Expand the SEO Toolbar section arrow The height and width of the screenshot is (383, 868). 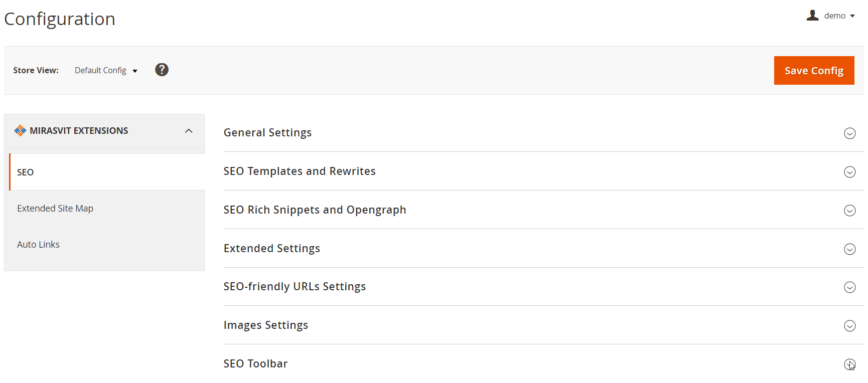[x=849, y=364]
